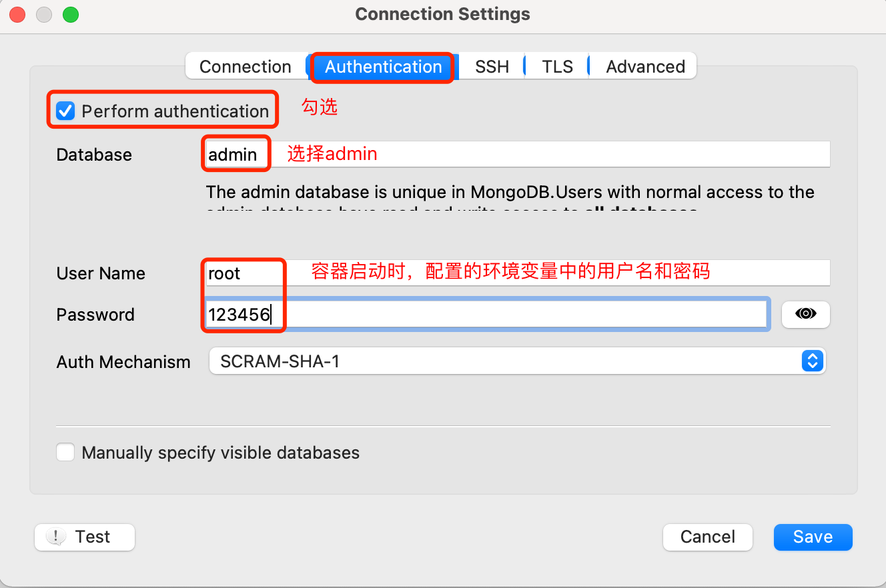Enable Manually specify visible databases
Screen dimensions: 886x588
pos(65,453)
